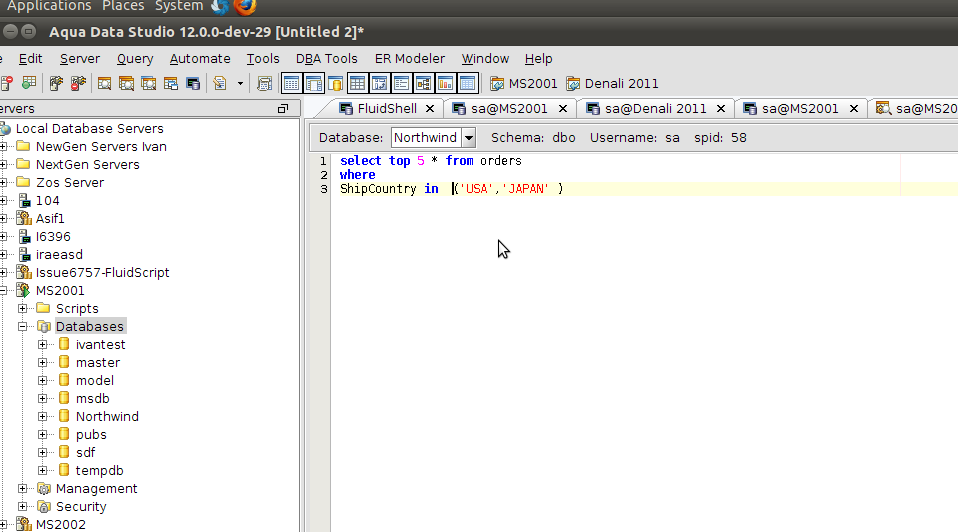Open the Automate menu
The width and height of the screenshot is (958, 532).
tap(200, 59)
